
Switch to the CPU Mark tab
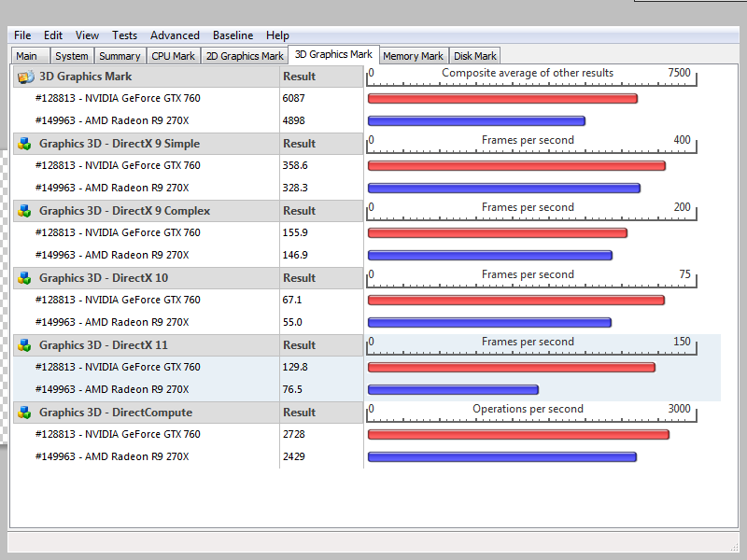tap(174, 56)
